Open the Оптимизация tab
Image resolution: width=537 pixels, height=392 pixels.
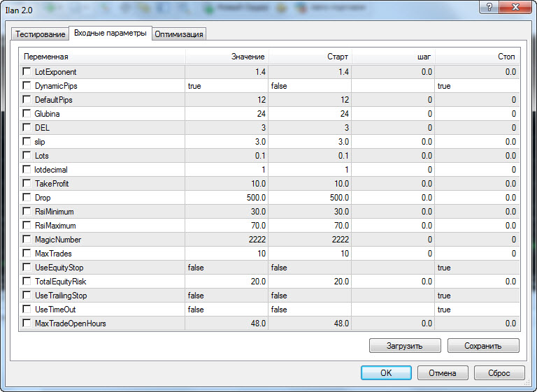coord(179,34)
